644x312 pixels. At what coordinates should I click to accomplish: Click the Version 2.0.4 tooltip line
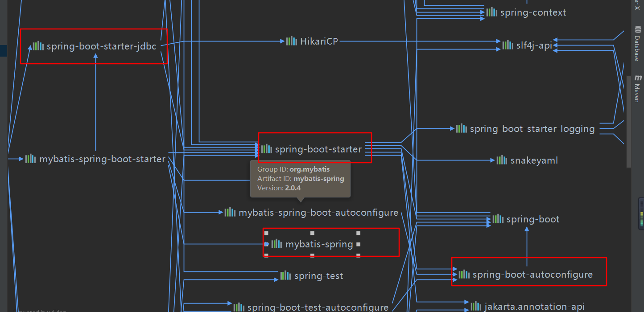(279, 188)
